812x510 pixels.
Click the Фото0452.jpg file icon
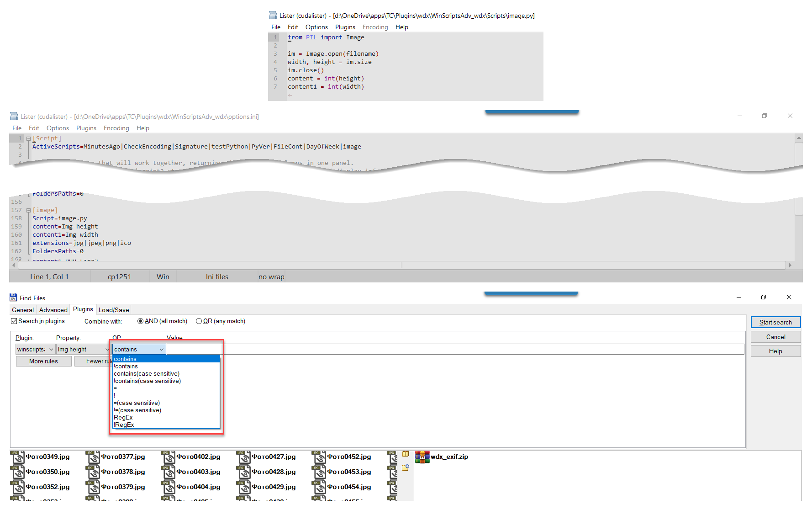point(319,457)
